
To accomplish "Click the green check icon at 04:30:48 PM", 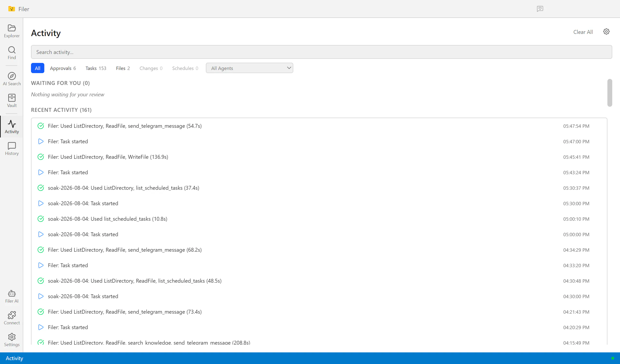I will click(x=41, y=281).
